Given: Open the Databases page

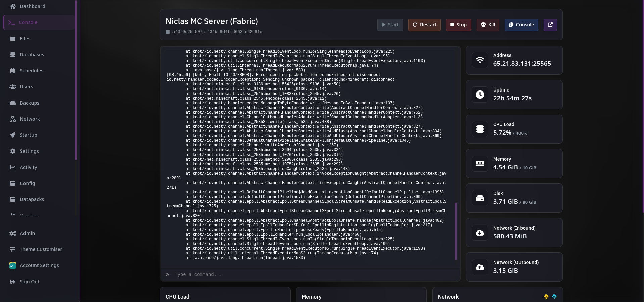Looking at the screenshot, I should tap(32, 55).
